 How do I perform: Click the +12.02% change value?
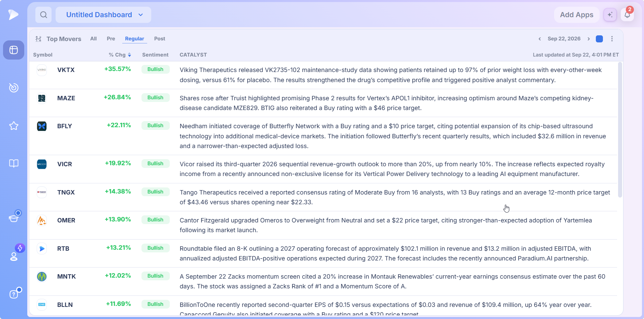118,276
